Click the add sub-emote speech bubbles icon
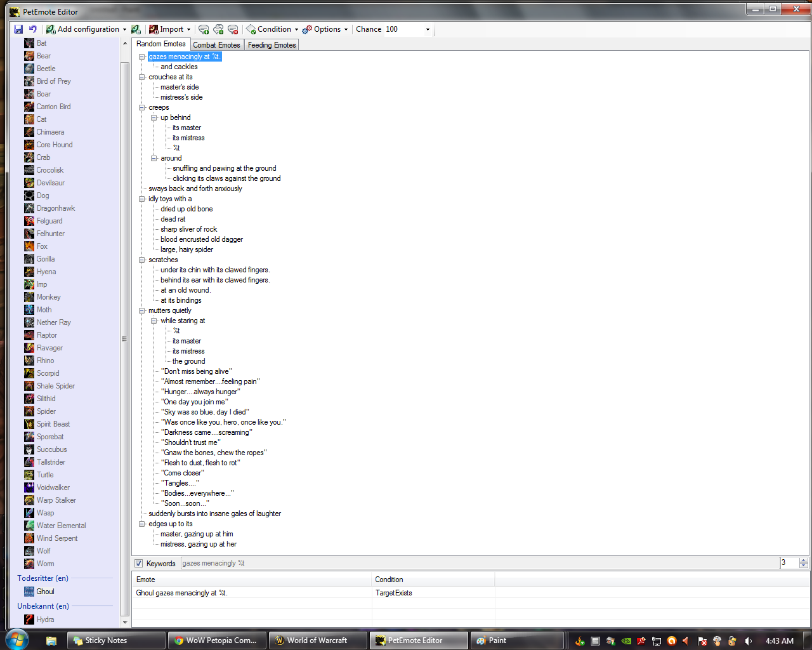The height and width of the screenshot is (650, 812). [x=218, y=29]
